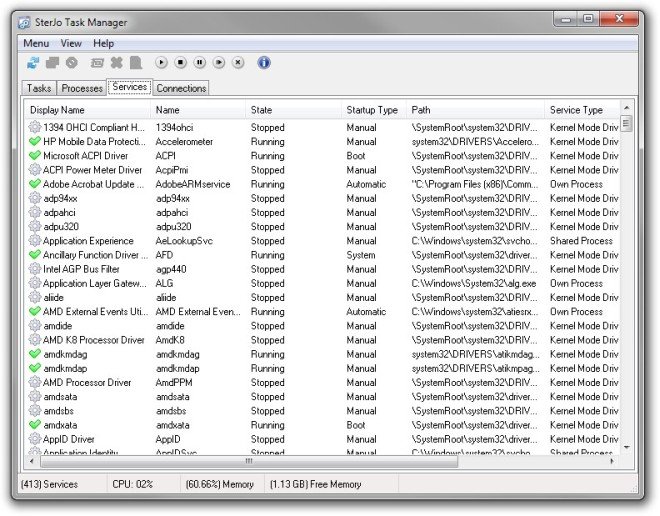Click the grayed document page toolbar icon
The image size is (660, 516).
click(x=136, y=63)
